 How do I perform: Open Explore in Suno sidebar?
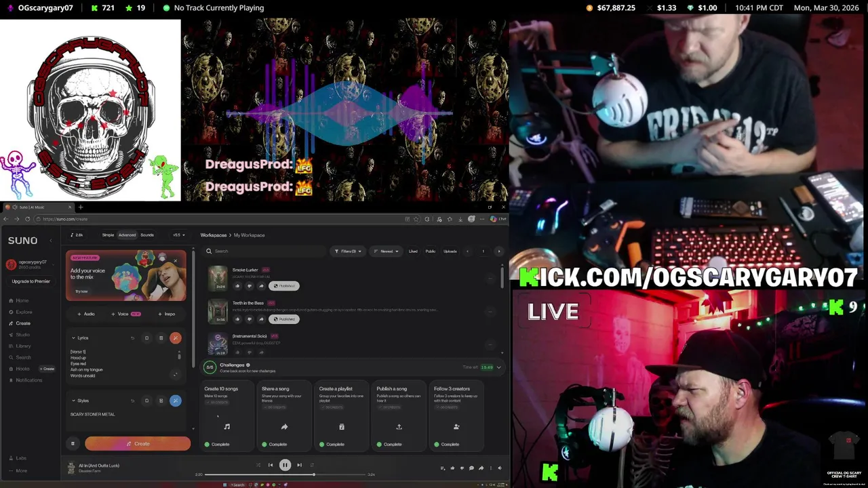(20, 312)
